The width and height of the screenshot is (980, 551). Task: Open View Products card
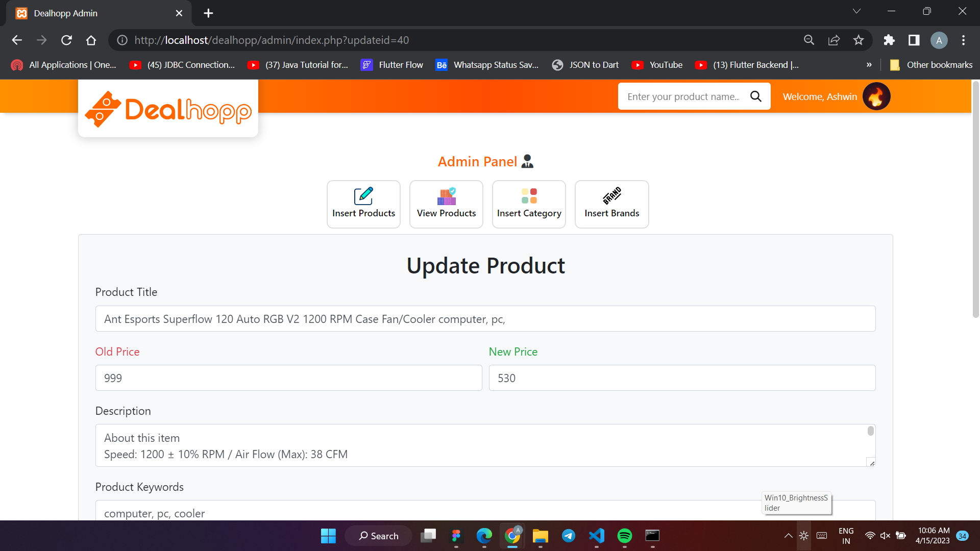tap(446, 204)
